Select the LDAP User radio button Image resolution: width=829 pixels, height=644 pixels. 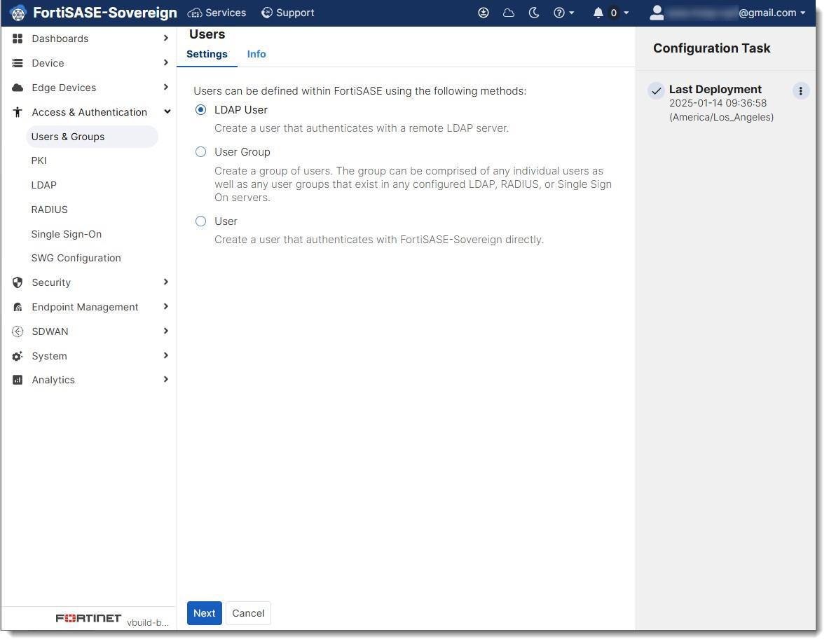[x=201, y=110]
